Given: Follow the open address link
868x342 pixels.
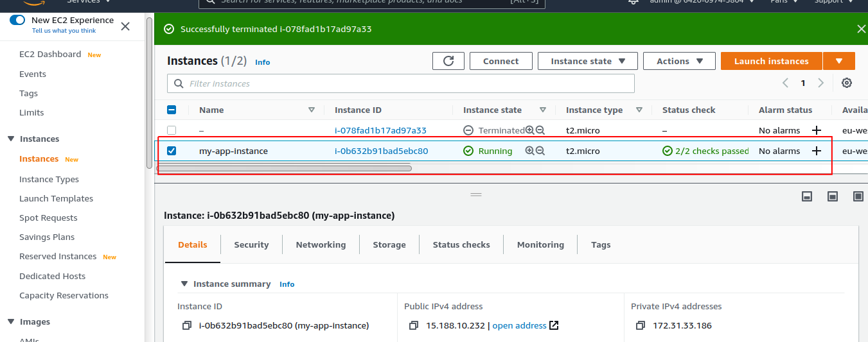Looking at the screenshot, I should [519, 325].
